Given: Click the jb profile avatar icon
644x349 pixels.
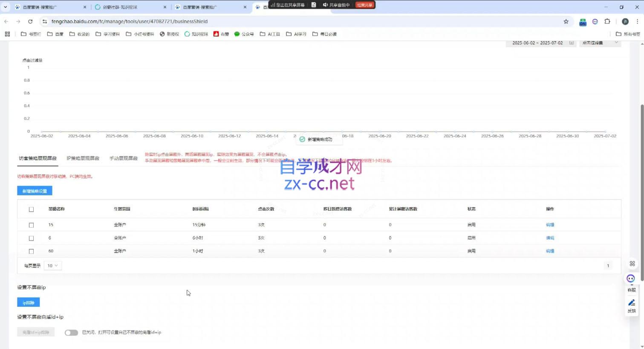Looking at the screenshot, I should point(625,21).
